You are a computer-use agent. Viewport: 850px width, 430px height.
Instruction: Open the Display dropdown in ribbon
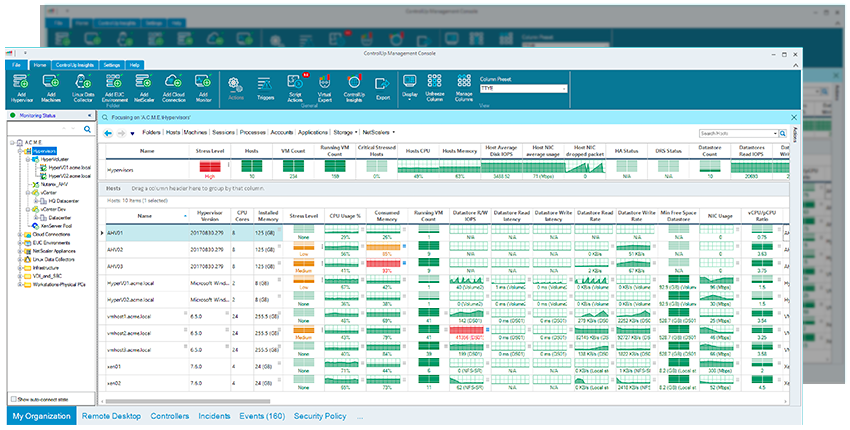(x=409, y=88)
